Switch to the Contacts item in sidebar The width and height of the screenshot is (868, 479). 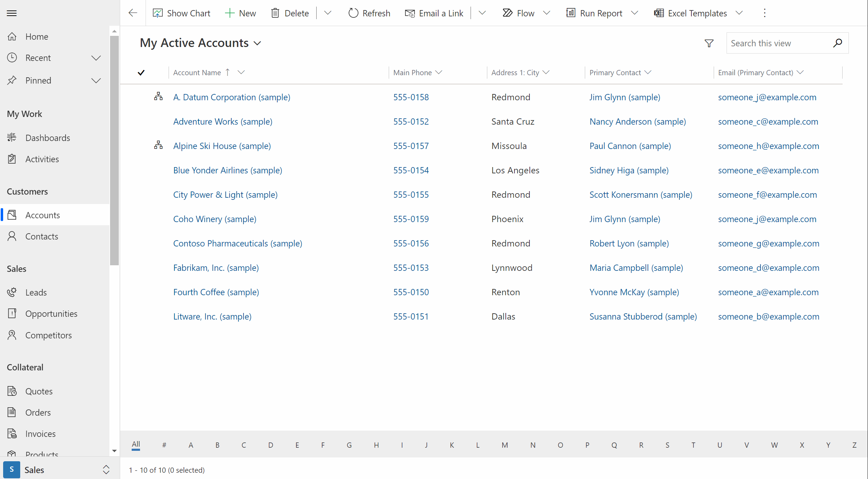pyautogui.click(x=42, y=236)
